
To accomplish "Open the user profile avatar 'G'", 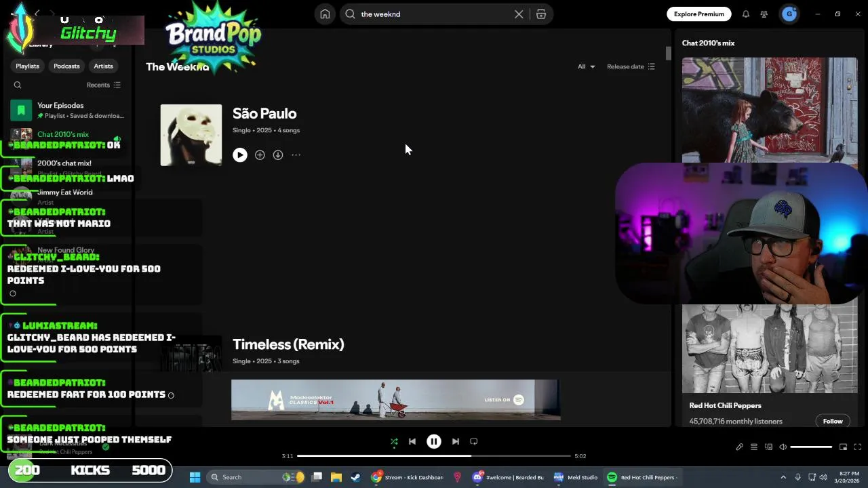I will click(789, 14).
